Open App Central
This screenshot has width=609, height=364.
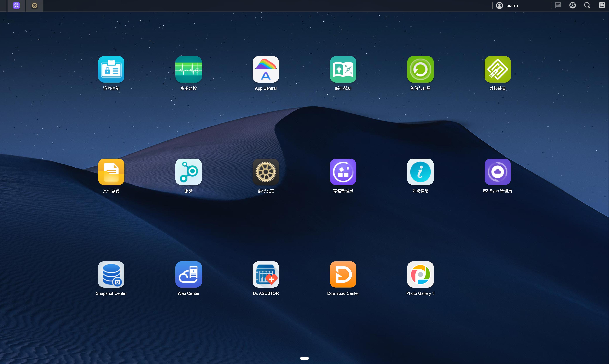click(x=266, y=69)
